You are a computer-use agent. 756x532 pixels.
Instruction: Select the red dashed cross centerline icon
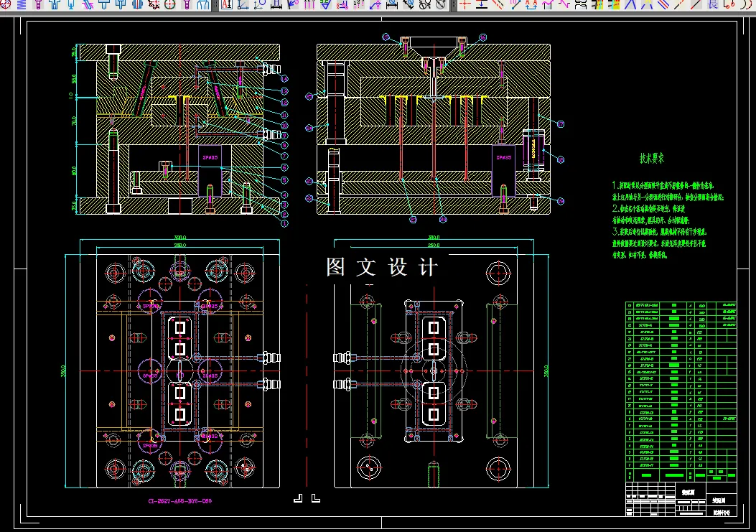(x=465, y=4)
